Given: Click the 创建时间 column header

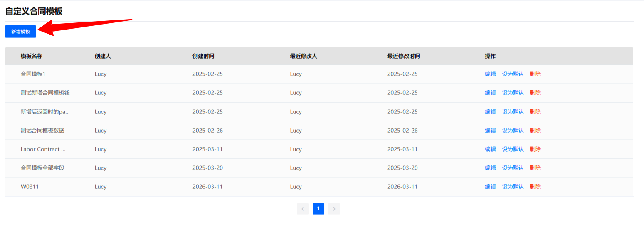Looking at the screenshot, I should (203, 56).
